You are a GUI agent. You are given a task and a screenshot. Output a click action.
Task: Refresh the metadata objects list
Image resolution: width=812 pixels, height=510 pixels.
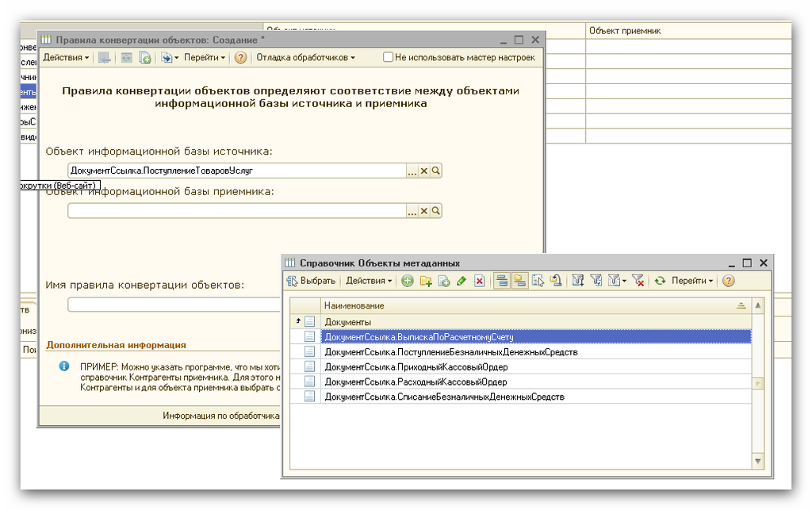point(660,281)
